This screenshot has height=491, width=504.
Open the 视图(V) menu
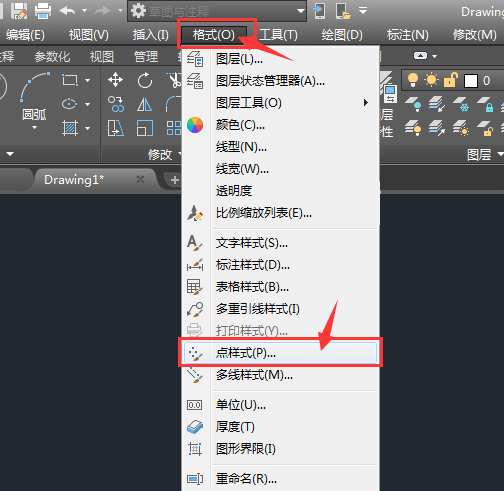(89, 35)
